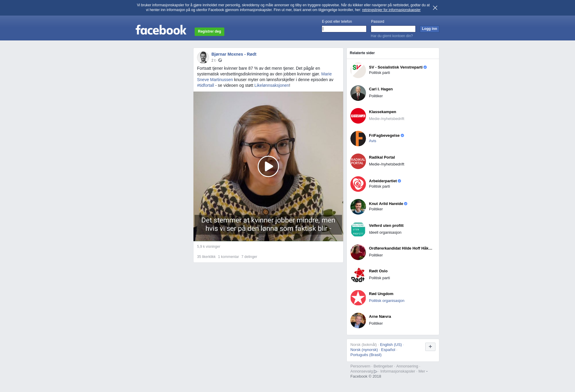Play the video in the post
The width and height of the screenshot is (575, 392).
[x=268, y=166]
